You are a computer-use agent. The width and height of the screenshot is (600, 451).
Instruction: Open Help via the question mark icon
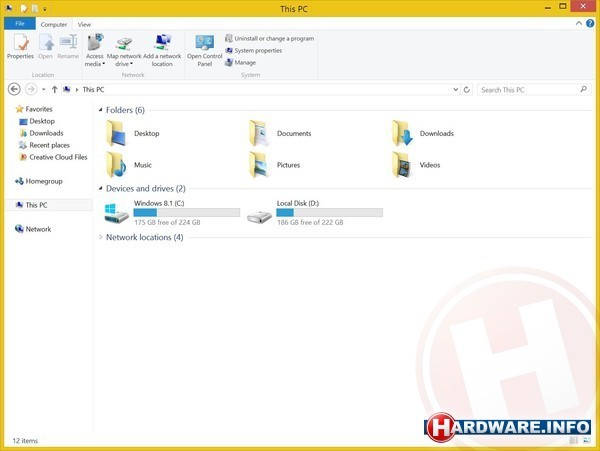click(x=590, y=24)
